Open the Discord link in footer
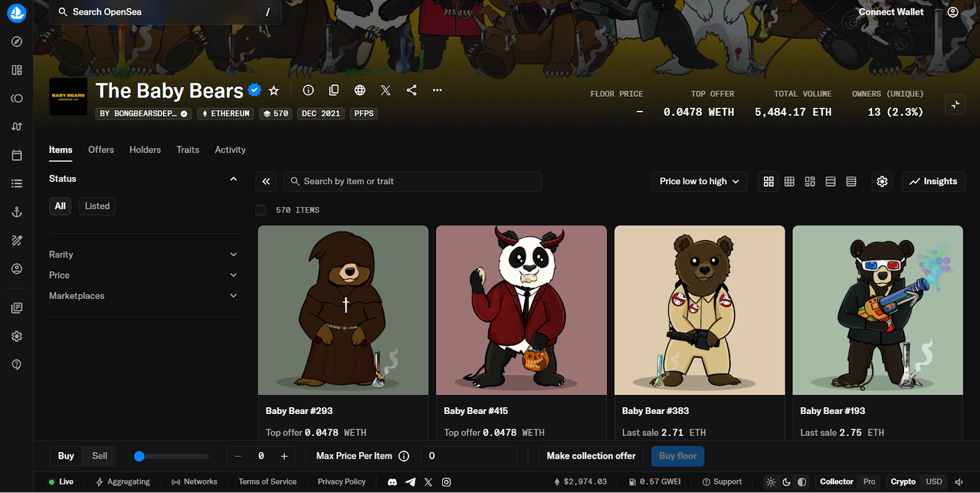980x493 pixels. coord(393,482)
